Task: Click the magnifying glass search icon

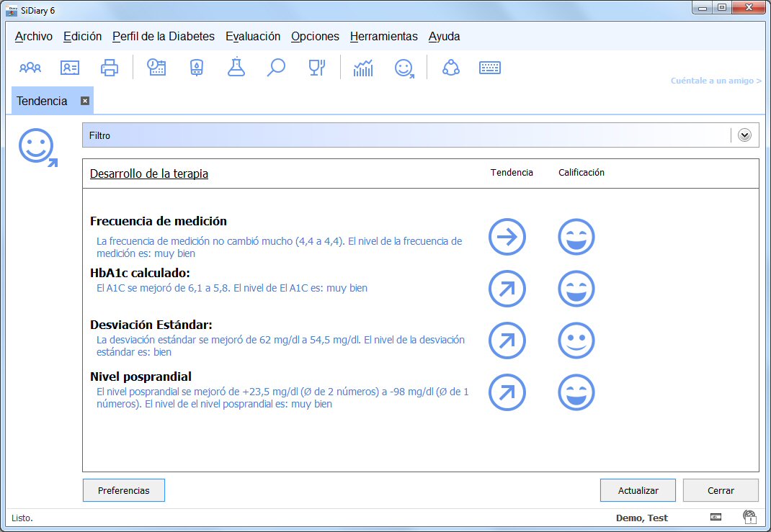Action: [276, 68]
